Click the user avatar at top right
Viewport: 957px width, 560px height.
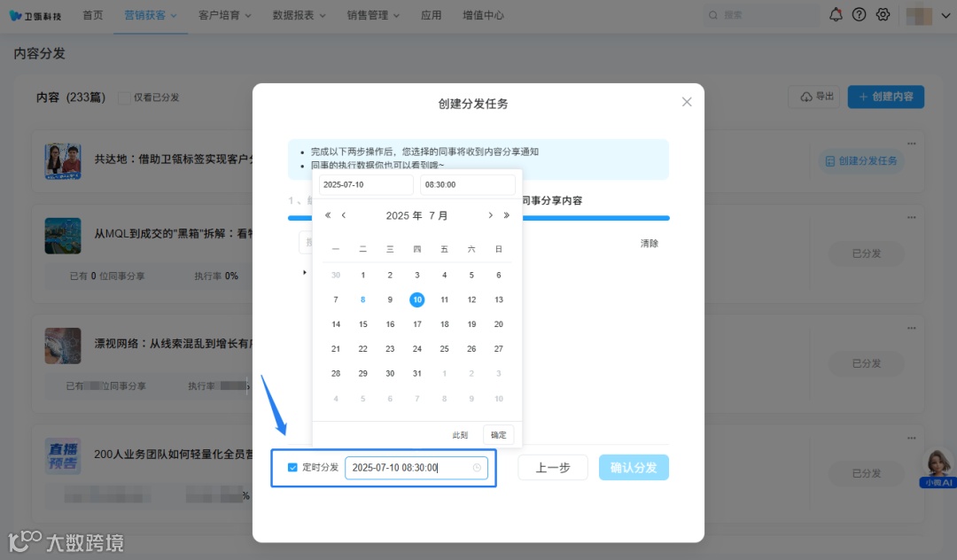919,15
